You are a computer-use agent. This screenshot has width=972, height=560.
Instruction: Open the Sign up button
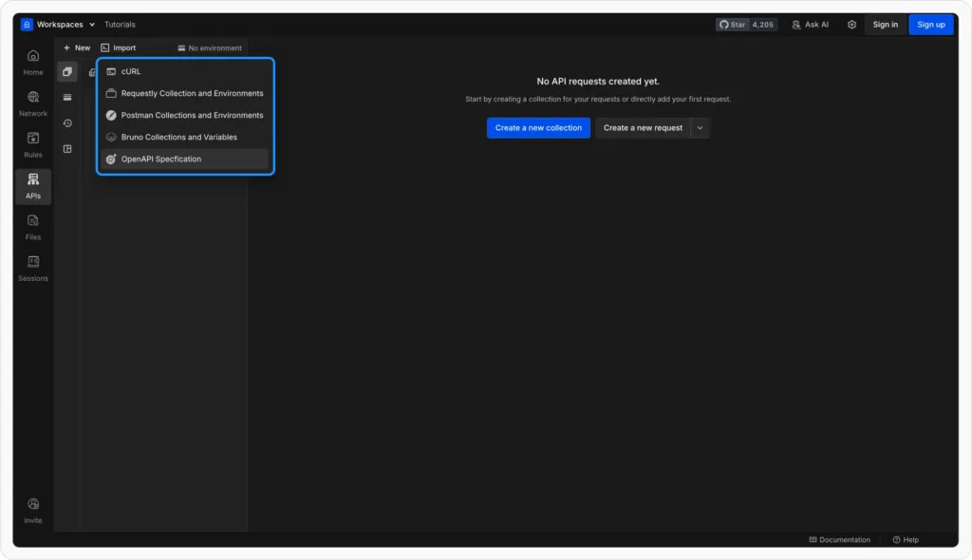(930, 24)
